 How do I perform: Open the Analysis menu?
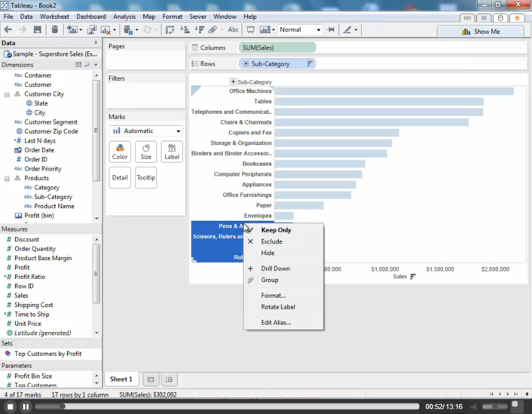coord(124,16)
